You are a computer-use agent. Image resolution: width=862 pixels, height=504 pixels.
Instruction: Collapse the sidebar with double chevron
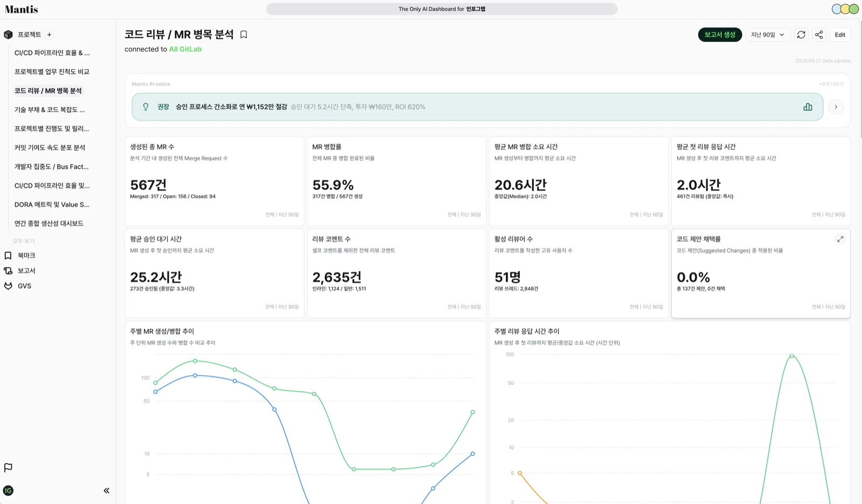(x=107, y=491)
